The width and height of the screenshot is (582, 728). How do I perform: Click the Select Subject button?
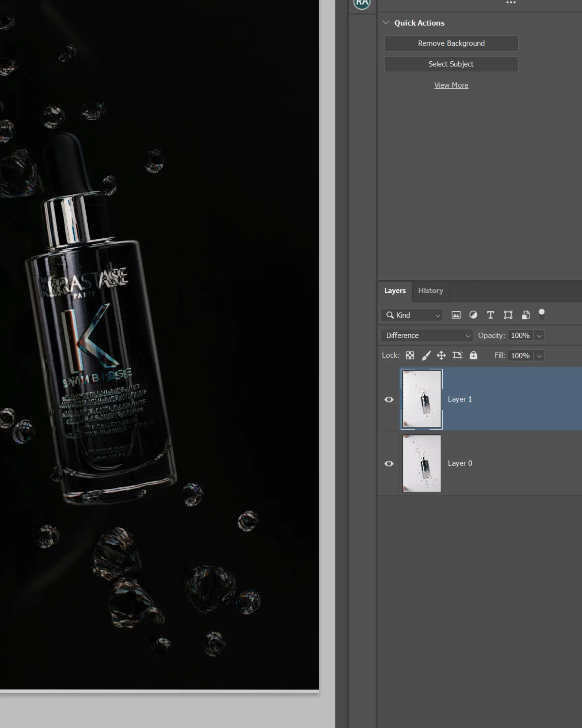[x=451, y=64]
